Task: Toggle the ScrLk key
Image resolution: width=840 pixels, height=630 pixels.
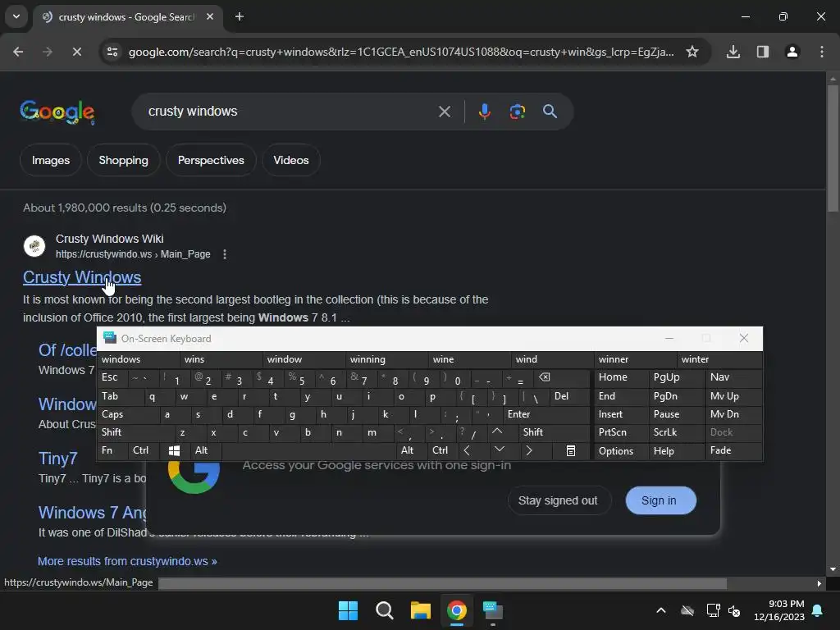Action: (676, 432)
